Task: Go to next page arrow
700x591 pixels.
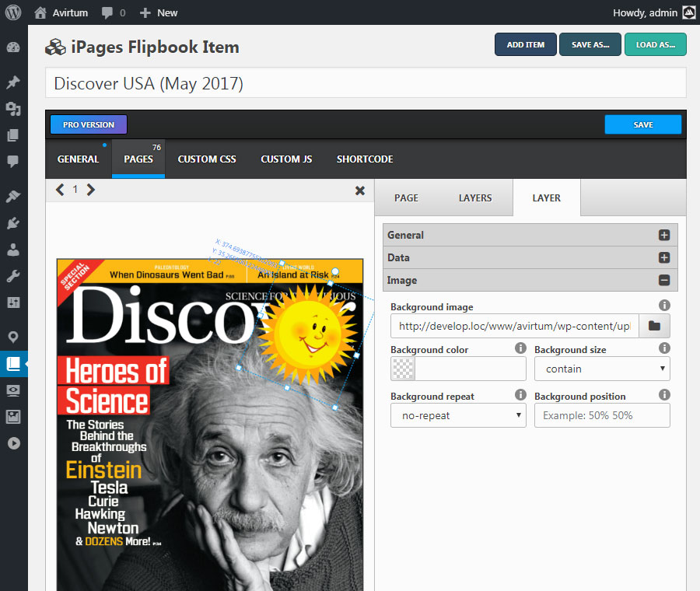Action: pos(91,190)
